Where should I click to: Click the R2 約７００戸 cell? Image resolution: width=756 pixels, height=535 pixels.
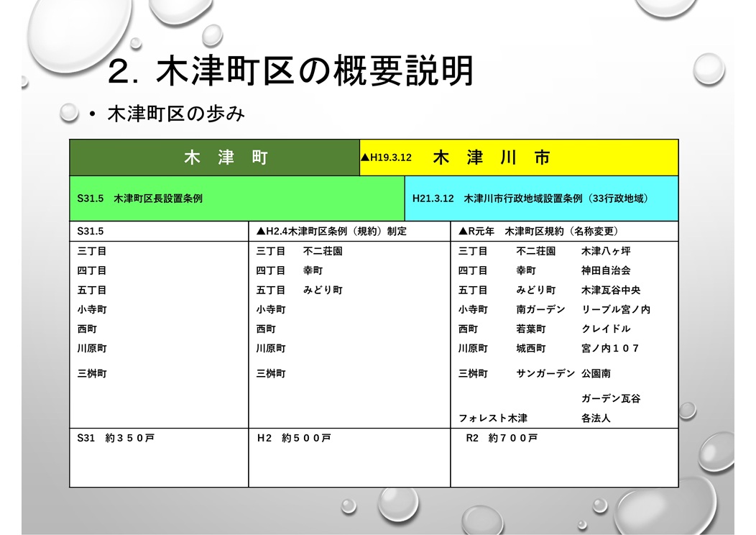click(501, 437)
